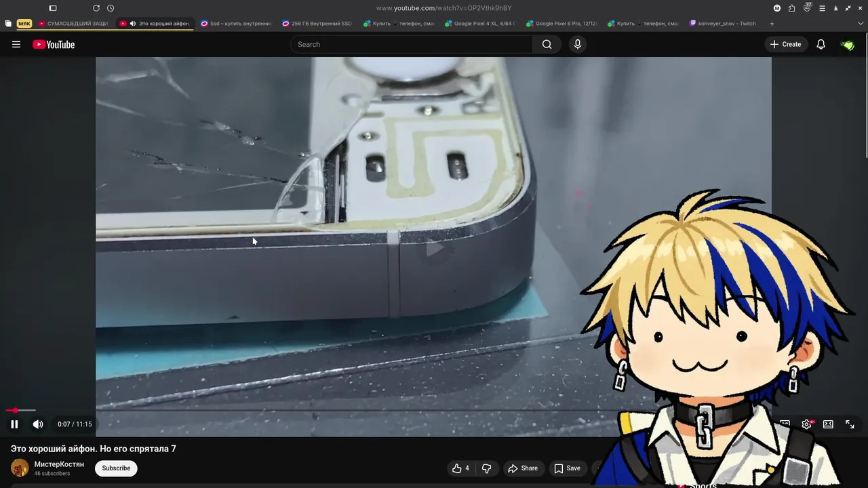Start voice search with microphone icon
The height and width of the screenshot is (488, 868).
tap(577, 44)
